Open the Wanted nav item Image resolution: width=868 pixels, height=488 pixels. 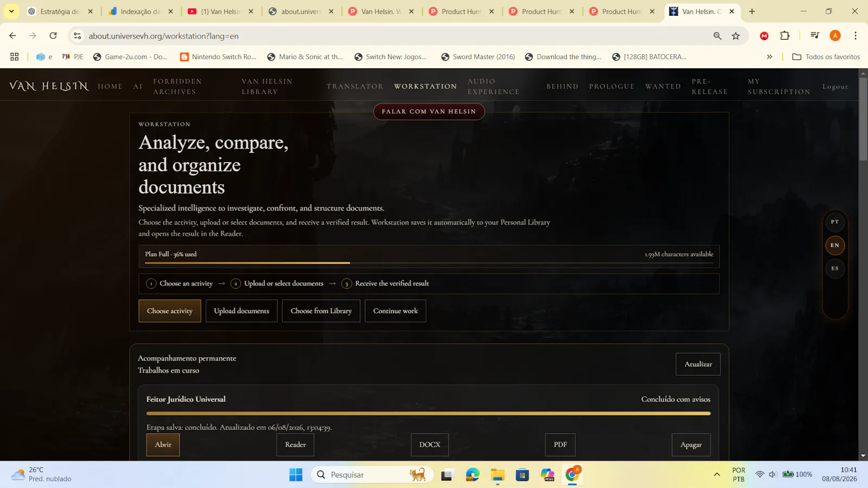[x=663, y=86]
